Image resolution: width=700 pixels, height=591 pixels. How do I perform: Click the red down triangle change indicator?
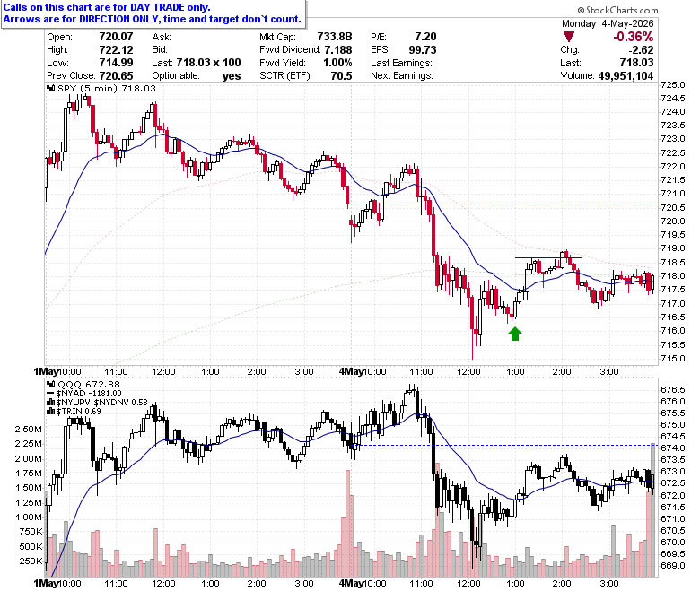[x=568, y=37]
